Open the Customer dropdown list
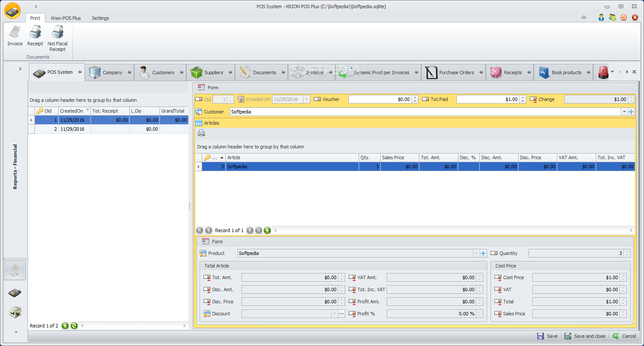The image size is (644, 346). pyautogui.click(x=624, y=112)
